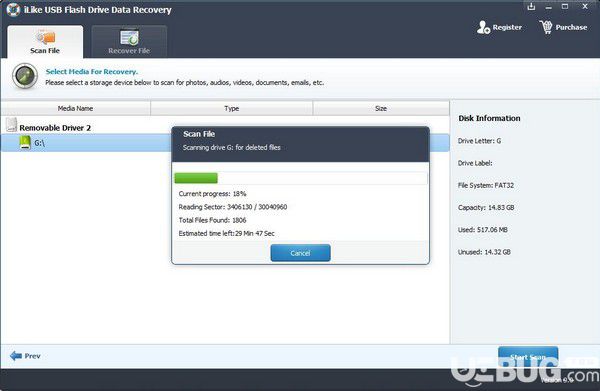Click the Scan File dialog title
This screenshot has height=391, width=600.
(x=199, y=134)
